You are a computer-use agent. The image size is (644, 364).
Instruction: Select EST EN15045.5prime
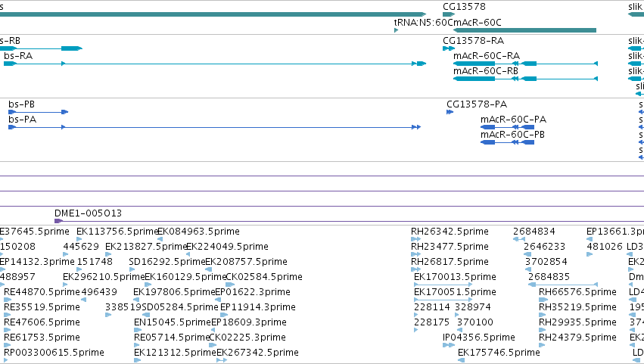click(172, 322)
